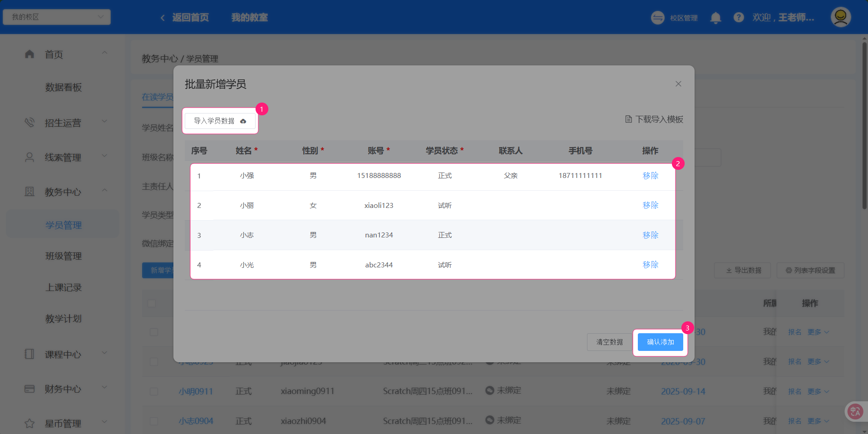This screenshot has width=868, height=434.
Task: Check the checkbox for 小志0904 row
Action: 154,421
